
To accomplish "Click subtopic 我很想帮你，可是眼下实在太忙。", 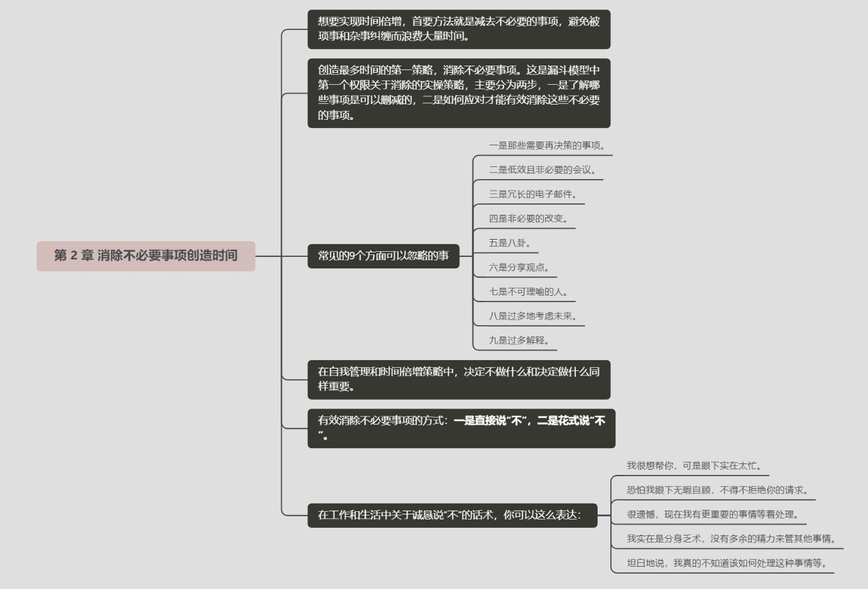I will (x=695, y=465).
